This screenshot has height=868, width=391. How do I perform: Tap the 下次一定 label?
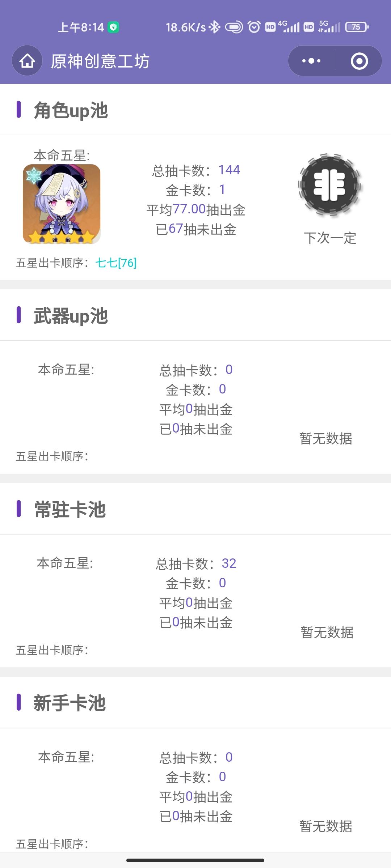click(x=330, y=238)
